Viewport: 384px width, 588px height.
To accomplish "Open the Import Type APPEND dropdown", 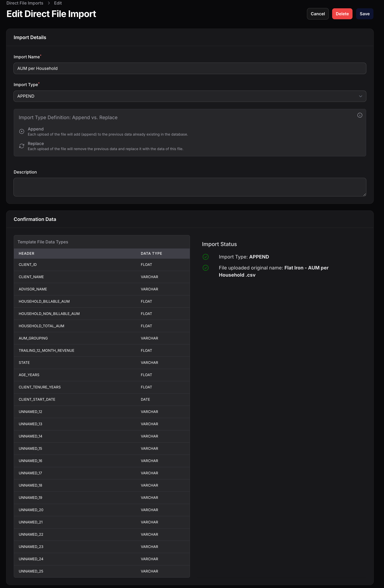I will click(x=190, y=96).
